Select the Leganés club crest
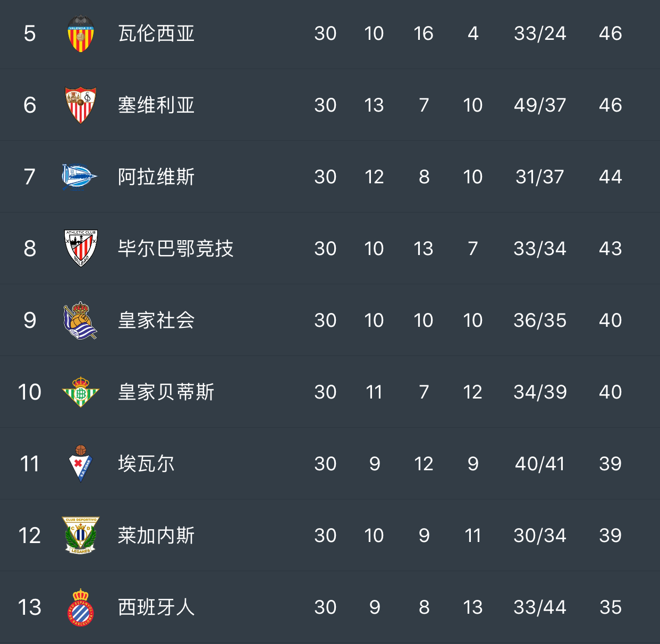 [81, 536]
